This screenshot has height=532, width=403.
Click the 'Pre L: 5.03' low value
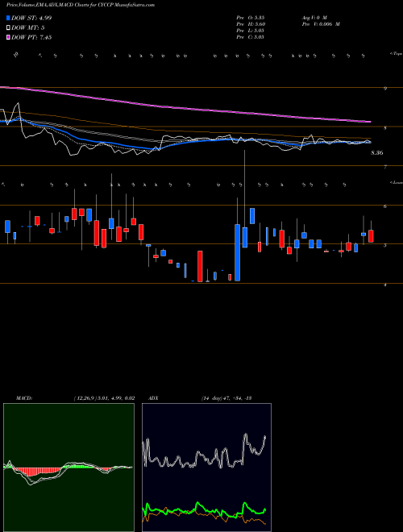pos(251,31)
